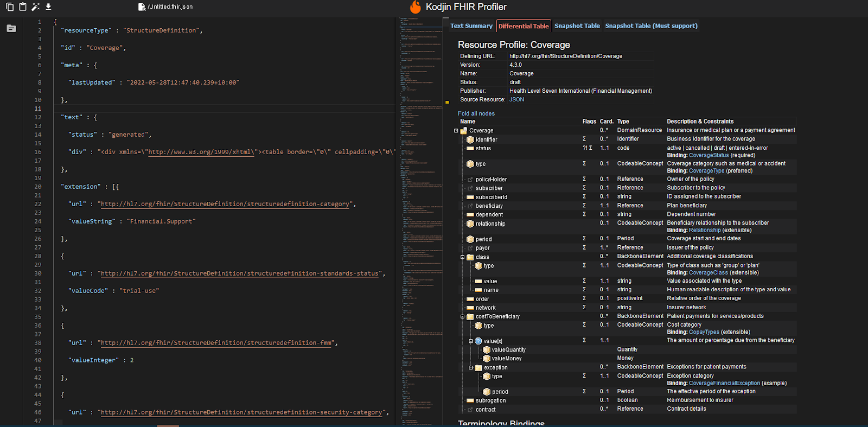The height and width of the screenshot is (427, 868).
Task: Open the JSON source resource link
Action: [x=516, y=100]
